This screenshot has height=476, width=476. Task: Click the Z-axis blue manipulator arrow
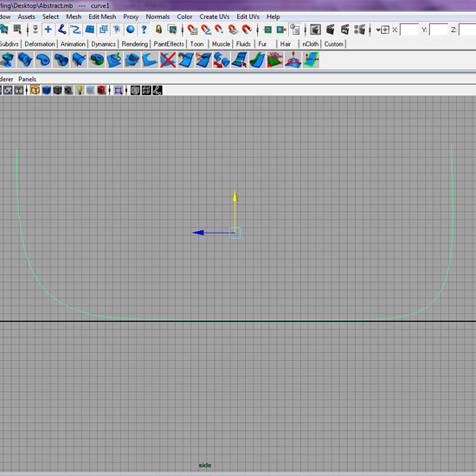coord(198,233)
